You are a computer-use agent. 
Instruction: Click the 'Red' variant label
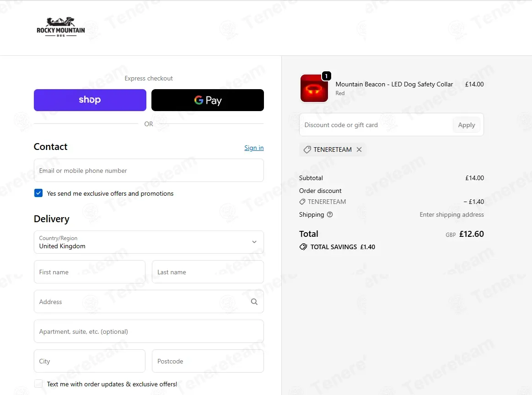(340, 93)
